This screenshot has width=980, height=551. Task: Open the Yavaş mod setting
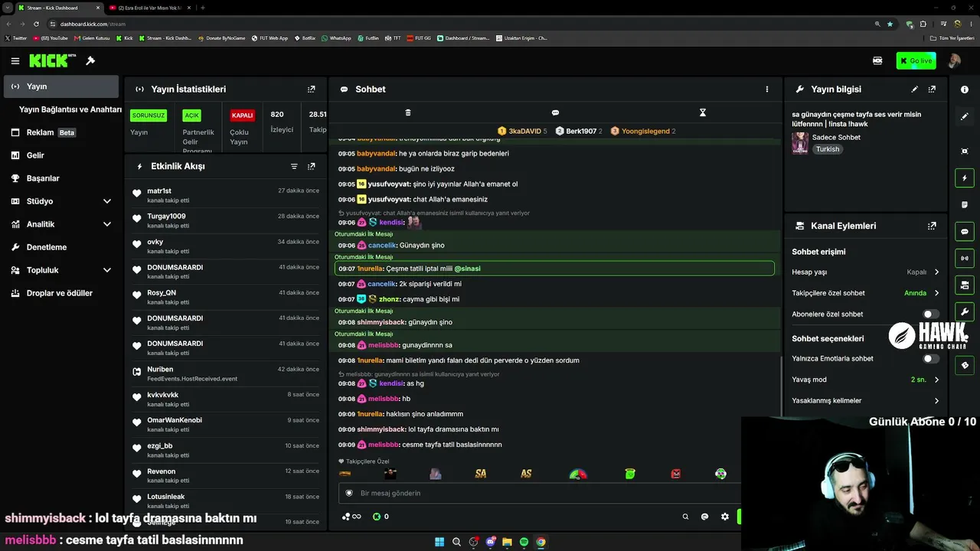pyautogui.click(x=865, y=380)
